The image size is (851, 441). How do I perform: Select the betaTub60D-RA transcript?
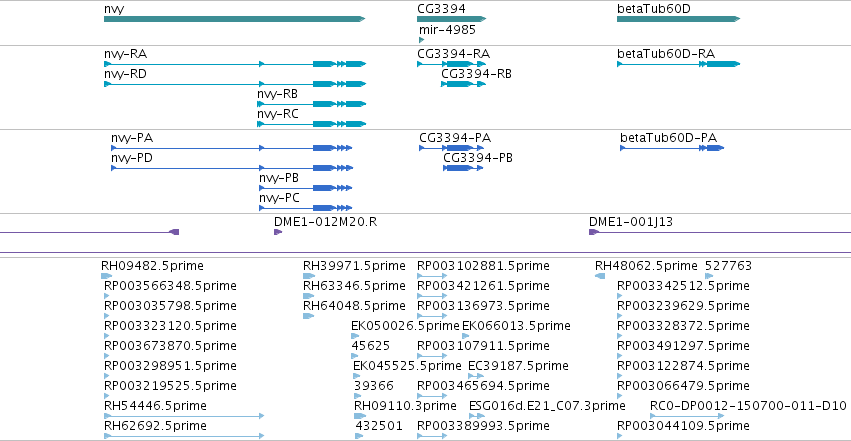678,64
